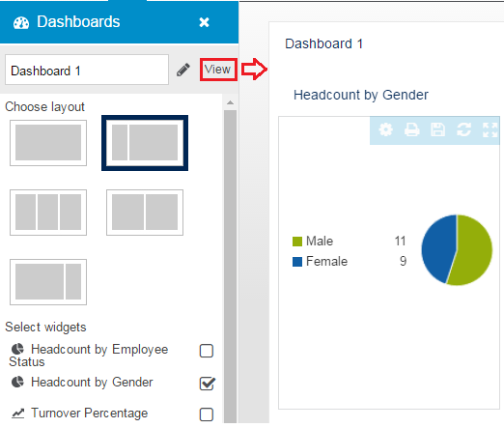Click the Dashboard 1 name field
The image size is (504, 428).
click(x=87, y=70)
